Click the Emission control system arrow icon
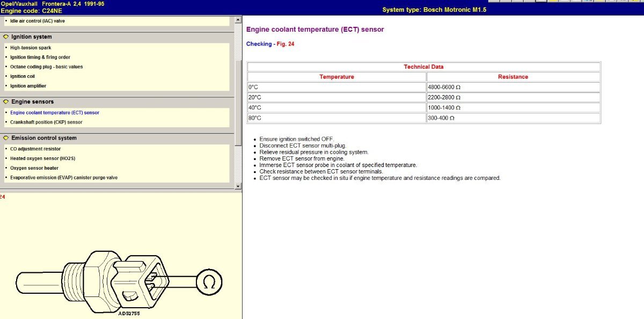 tap(5, 138)
